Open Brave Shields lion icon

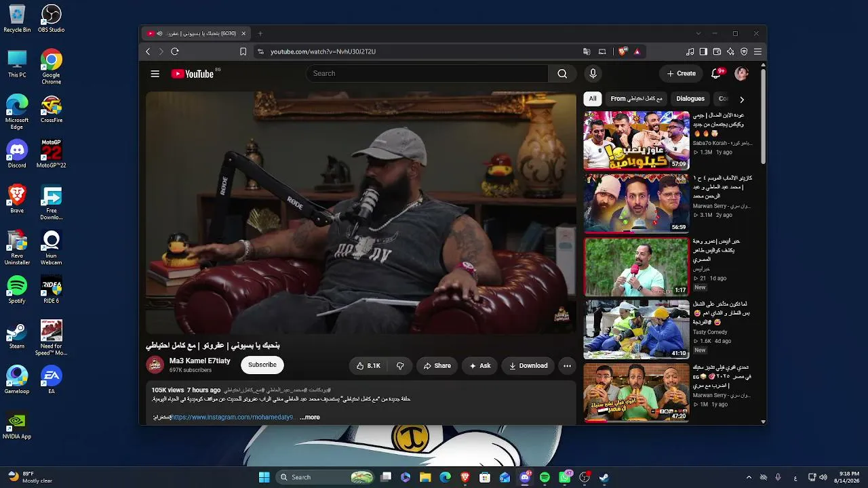click(622, 52)
